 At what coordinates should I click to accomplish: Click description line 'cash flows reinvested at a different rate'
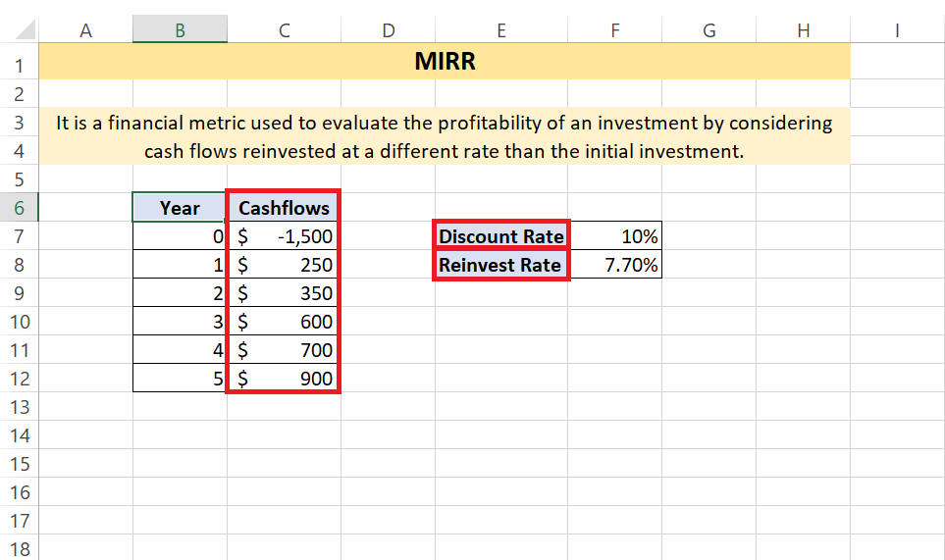click(445, 150)
